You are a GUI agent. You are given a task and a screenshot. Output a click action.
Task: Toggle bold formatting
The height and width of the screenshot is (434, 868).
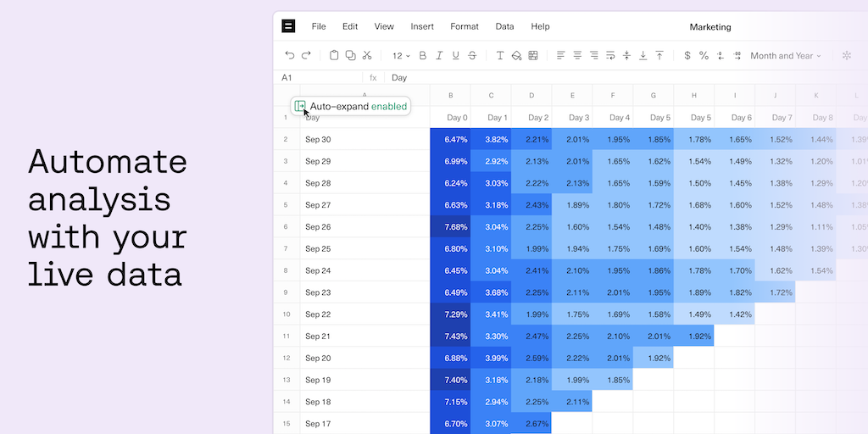[423, 56]
